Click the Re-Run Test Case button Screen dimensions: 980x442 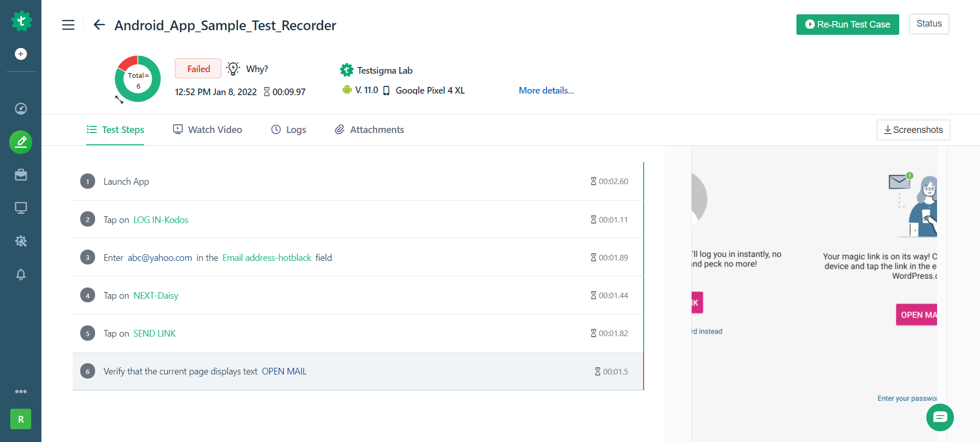pos(847,25)
